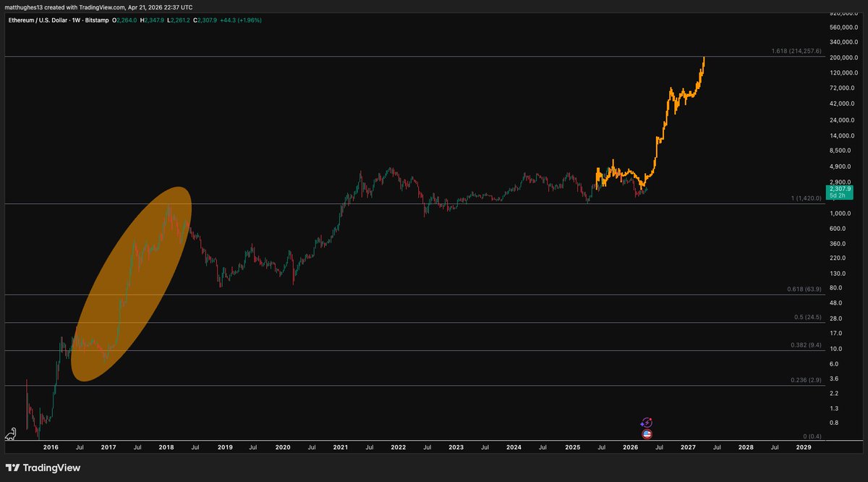This screenshot has width=868, height=482.
Task: Click the 0.8 price axis label
Action: click(x=835, y=423)
